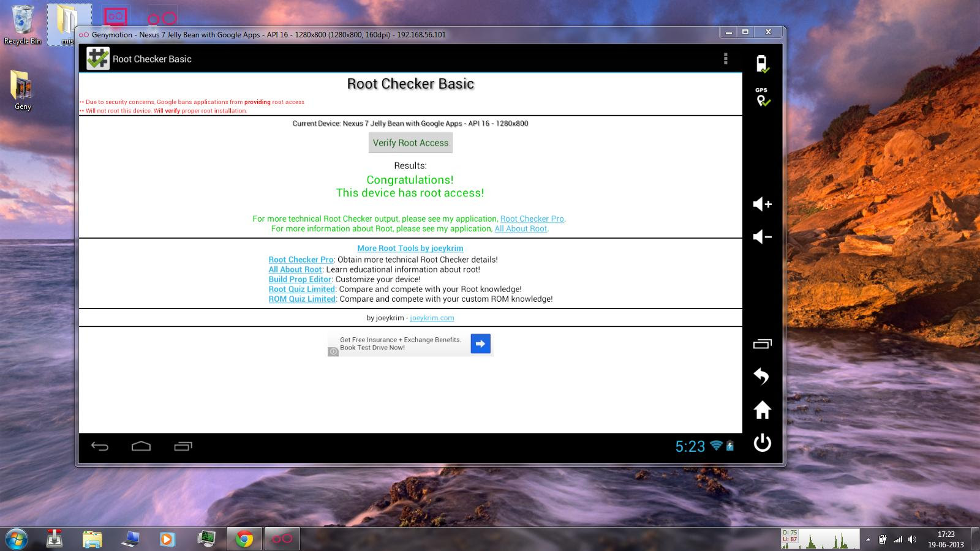Viewport: 980px width, 551px height.
Task: Open the Genymotion battery widget
Action: tap(762, 64)
